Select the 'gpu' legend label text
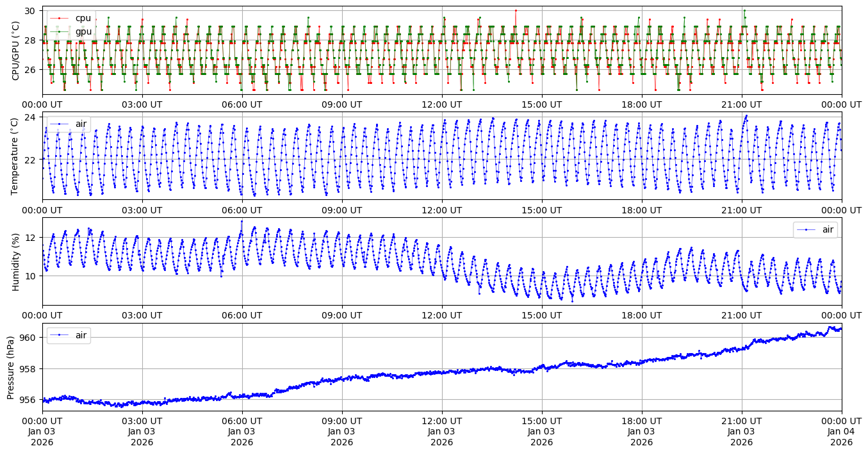The image size is (868, 453). 83,31
